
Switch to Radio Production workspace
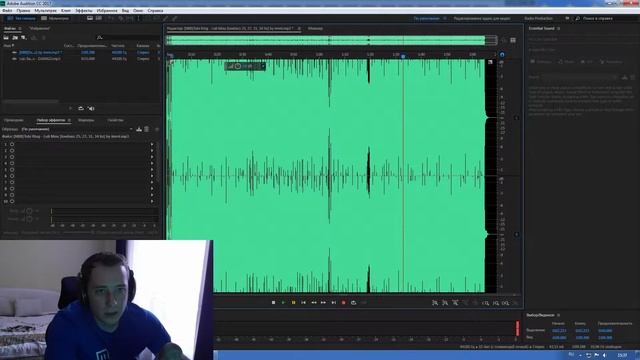(x=539, y=18)
